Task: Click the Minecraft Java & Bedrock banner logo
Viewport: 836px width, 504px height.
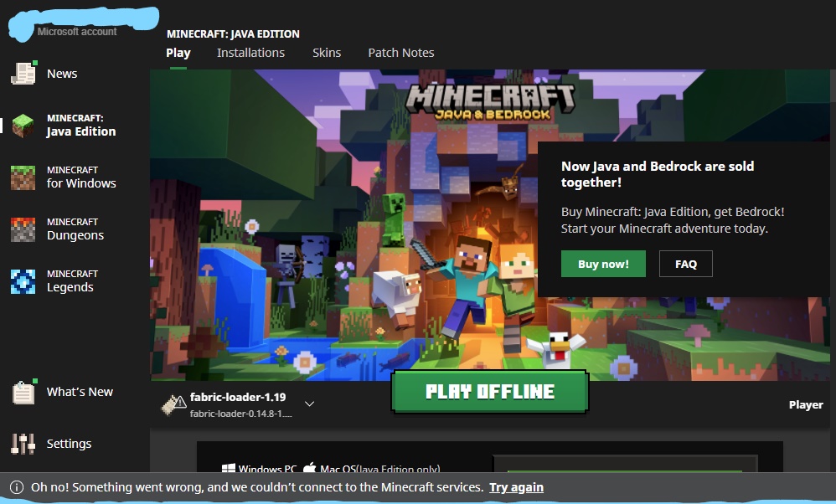Action: [x=490, y=100]
